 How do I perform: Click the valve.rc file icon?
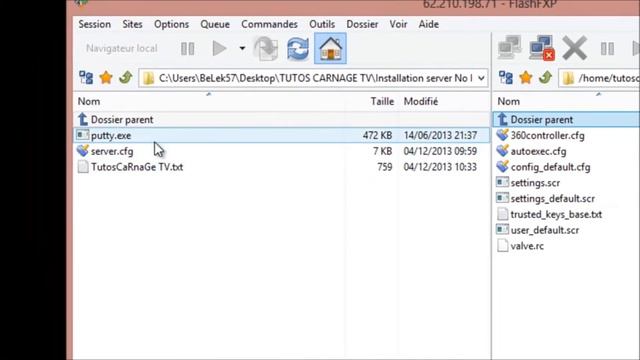(x=502, y=246)
